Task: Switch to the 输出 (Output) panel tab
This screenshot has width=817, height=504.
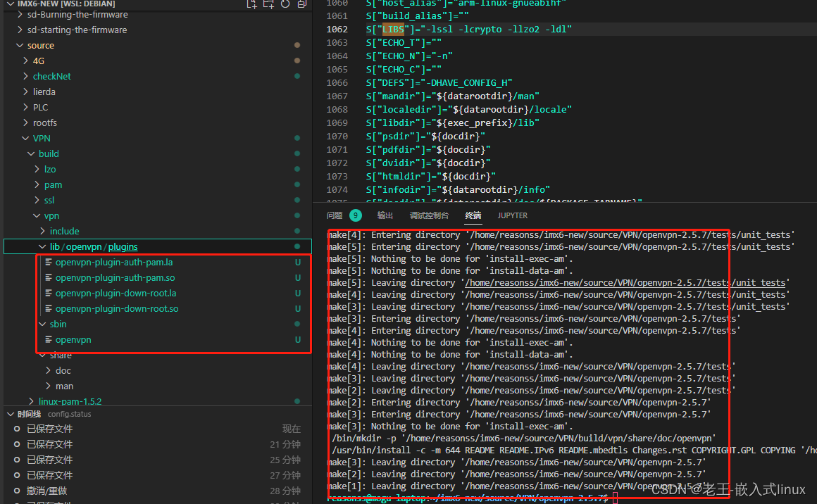Action: point(385,215)
